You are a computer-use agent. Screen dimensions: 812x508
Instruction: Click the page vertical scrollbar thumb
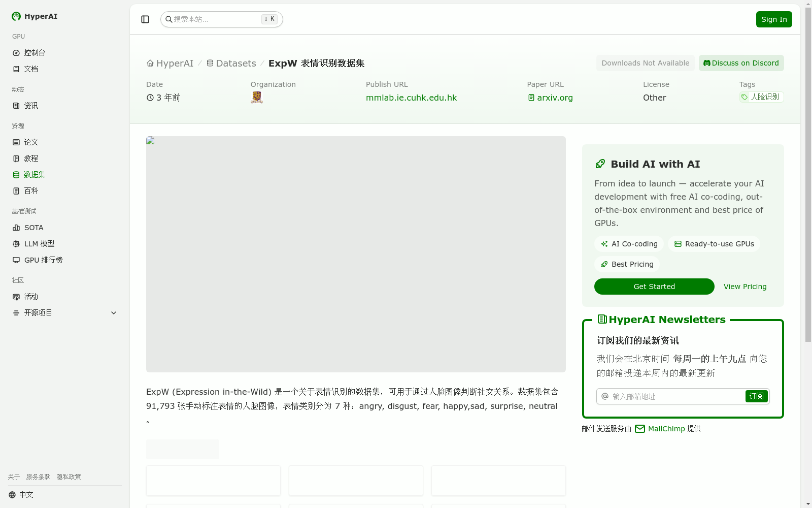coord(808,175)
